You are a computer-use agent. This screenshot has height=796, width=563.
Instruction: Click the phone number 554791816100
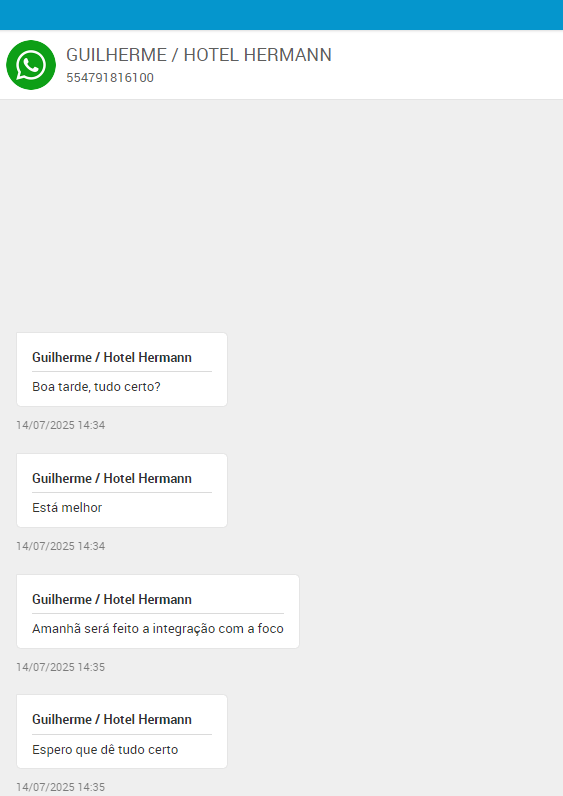click(x=110, y=78)
